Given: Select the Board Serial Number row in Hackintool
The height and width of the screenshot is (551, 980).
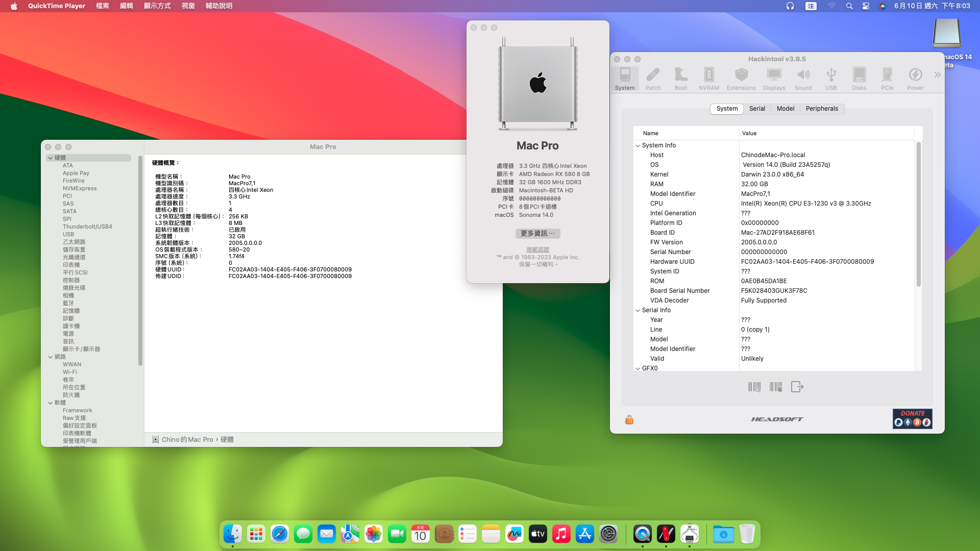Looking at the screenshot, I should click(x=774, y=291).
